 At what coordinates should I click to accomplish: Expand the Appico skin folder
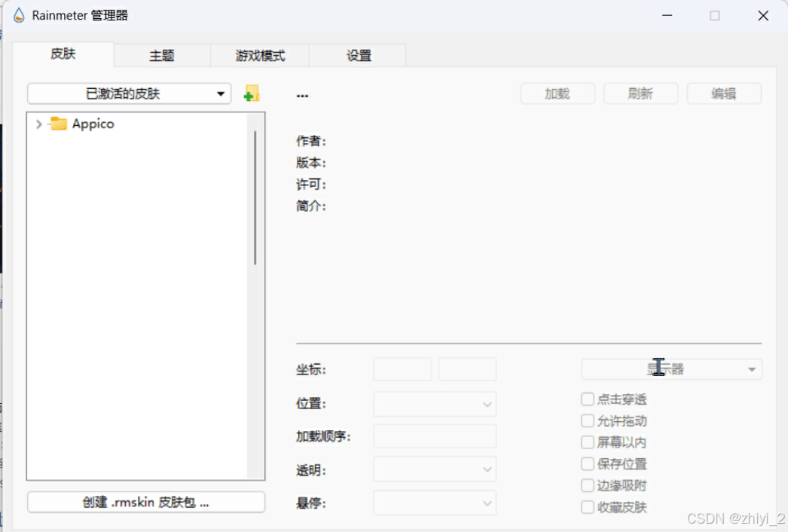tap(38, 124)
